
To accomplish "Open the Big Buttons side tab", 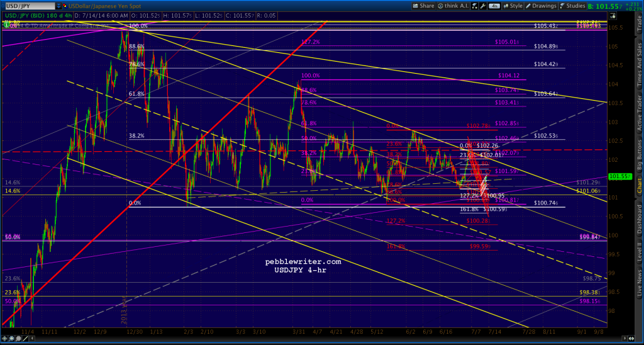I will tap(639, 154).
